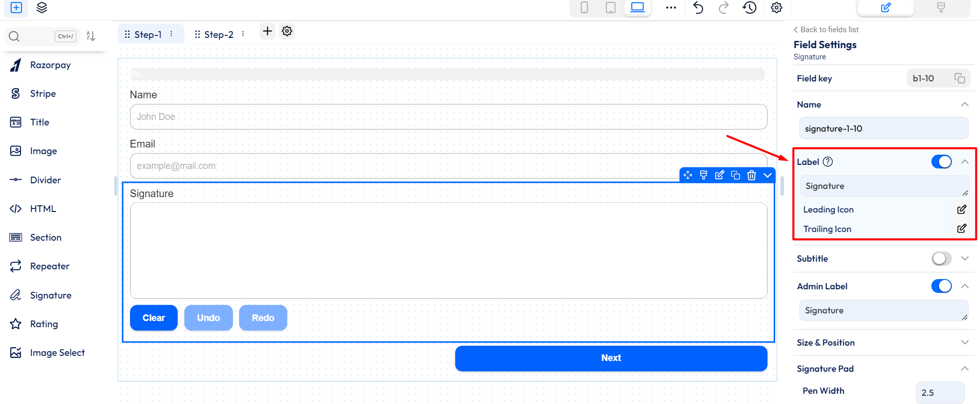Screen dimensions: 980x404
Task: Disable the Label toggle
Action: pyautogui.click(x=941, y=162)
